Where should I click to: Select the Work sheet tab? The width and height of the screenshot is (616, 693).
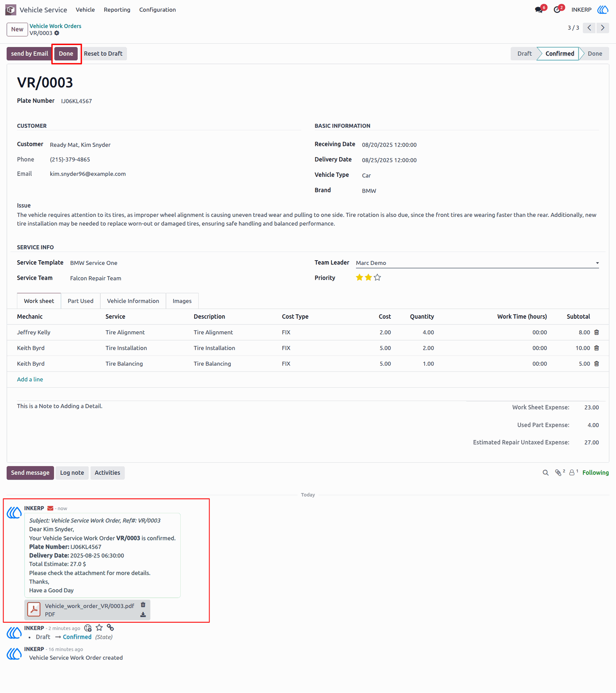point(39,301)
